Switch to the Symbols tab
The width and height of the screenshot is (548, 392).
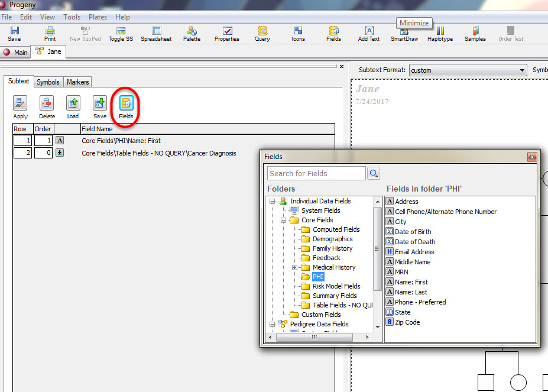pyautogui.click(x=48, y=82)
